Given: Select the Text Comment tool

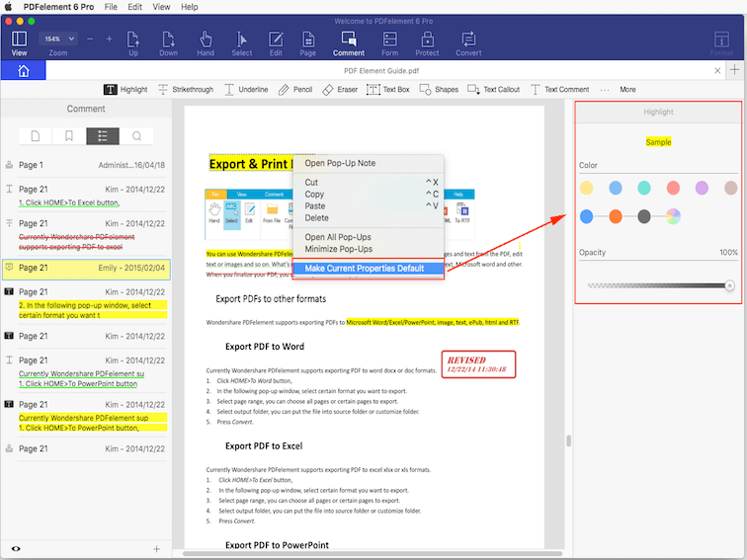Looking at the screenshot, I should click(560, 90).
